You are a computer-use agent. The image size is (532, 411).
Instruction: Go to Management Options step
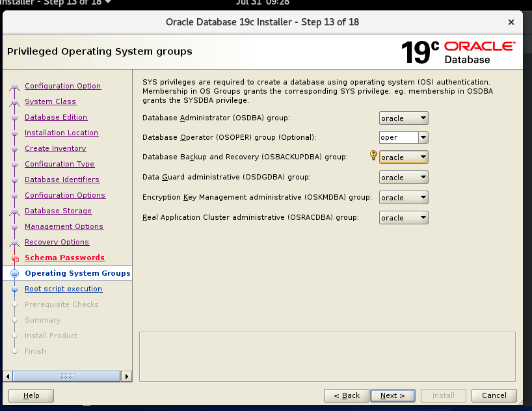click(64, 226)
